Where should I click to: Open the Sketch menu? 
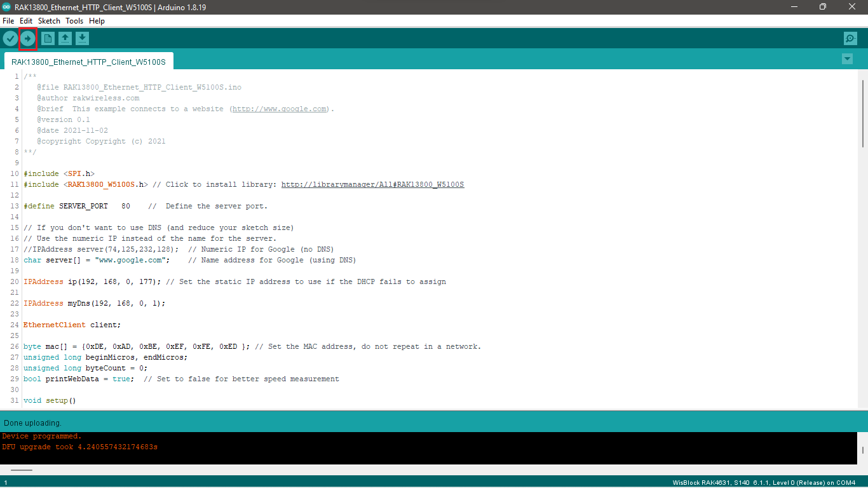[x=49, y=21]
